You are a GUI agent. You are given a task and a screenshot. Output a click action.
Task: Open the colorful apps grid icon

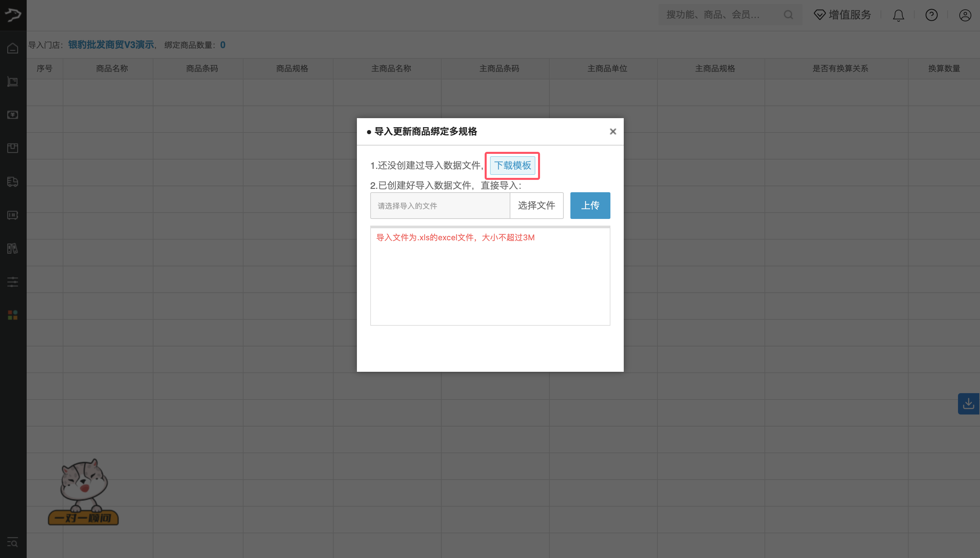click(13, 315)
